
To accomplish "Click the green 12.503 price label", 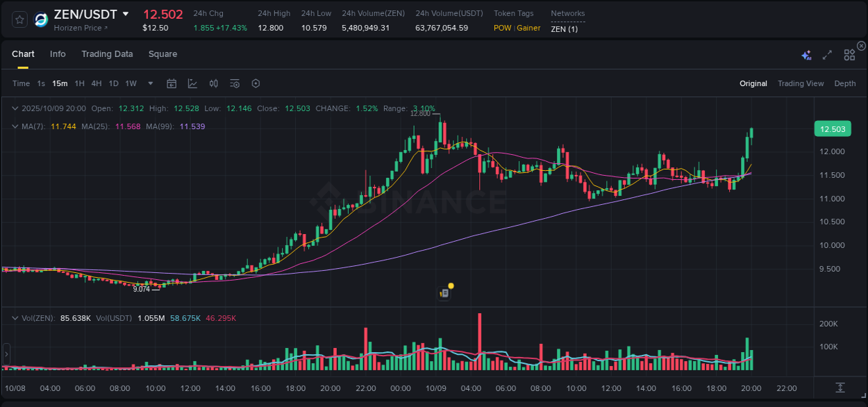I will (831, 128).
